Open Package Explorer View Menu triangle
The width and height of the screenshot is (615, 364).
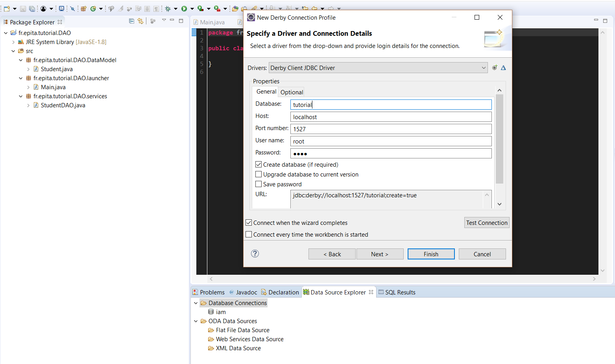(164, 20)
